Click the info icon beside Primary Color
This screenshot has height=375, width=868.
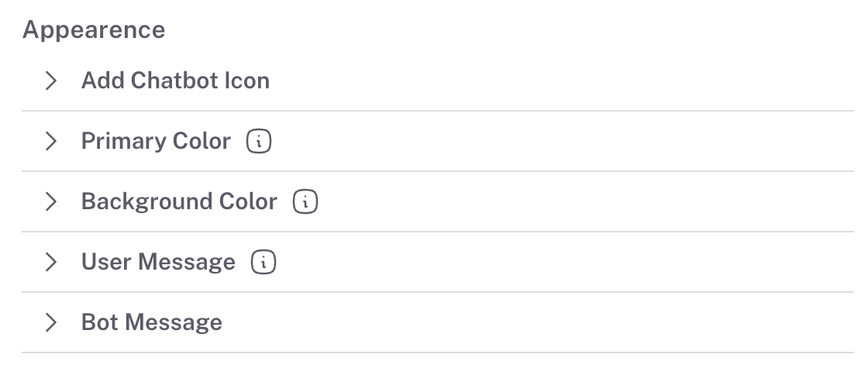[x=259, y=142]
